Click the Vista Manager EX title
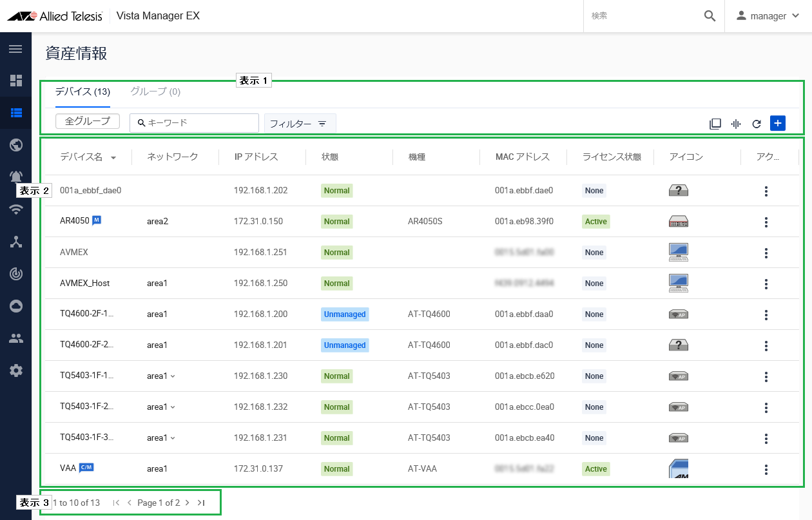 [158, 16]
